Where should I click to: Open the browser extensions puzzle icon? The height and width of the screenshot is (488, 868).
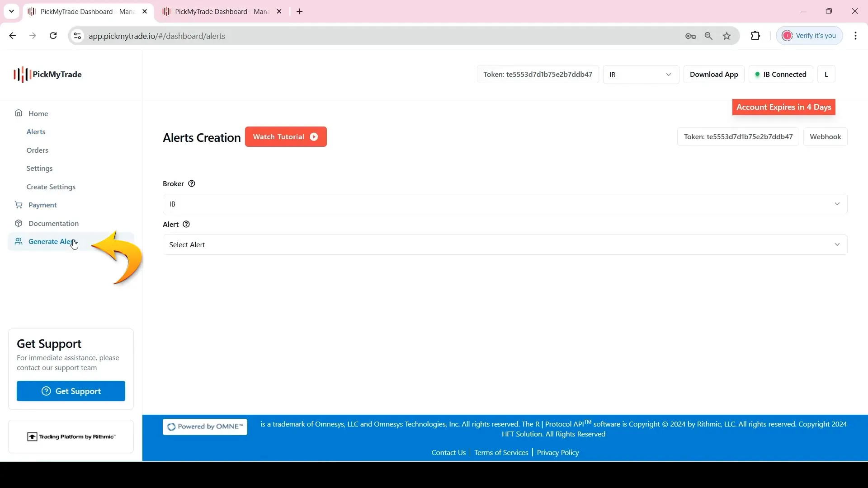(755, 36)
